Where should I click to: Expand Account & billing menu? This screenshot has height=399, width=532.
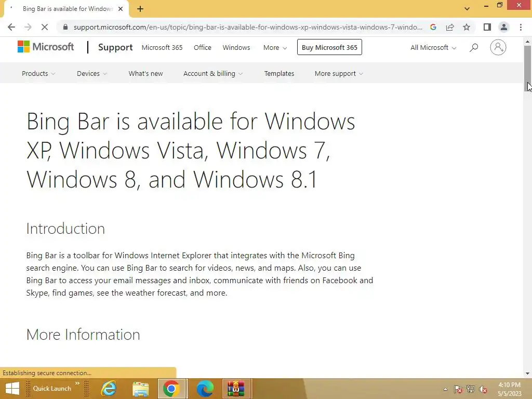(x=213, y=73)
